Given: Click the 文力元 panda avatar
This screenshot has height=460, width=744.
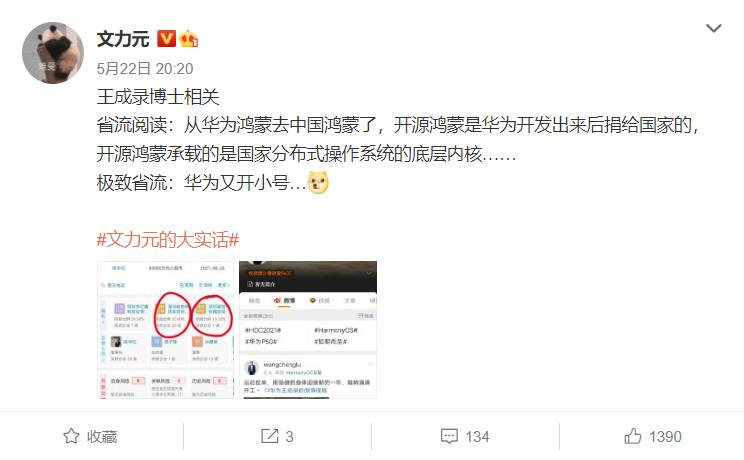Looking at the screenshot, I should [x=53, y=53].
